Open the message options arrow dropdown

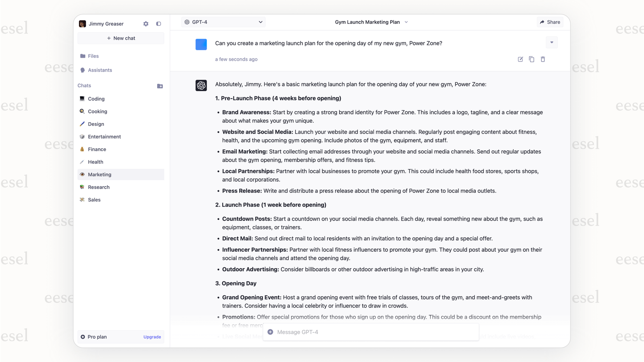pos(552,42)
